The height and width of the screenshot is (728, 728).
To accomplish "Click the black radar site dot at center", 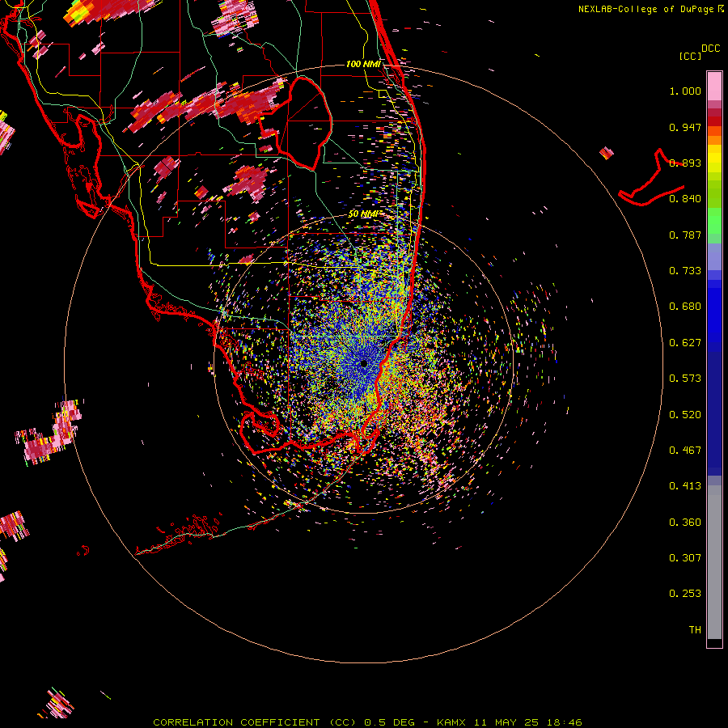I will pos(363,363).
